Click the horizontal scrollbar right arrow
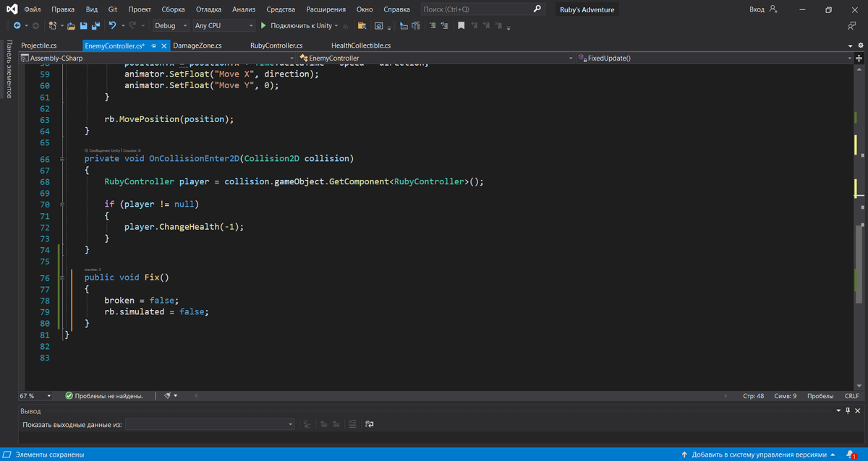The width and height of the screenshot is (868, 461). coord(726,396)
